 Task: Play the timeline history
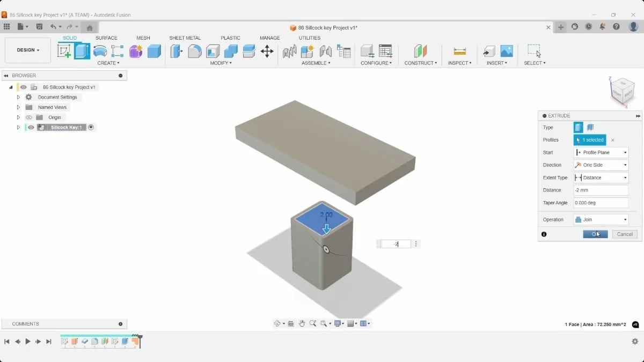click(28, 342)
